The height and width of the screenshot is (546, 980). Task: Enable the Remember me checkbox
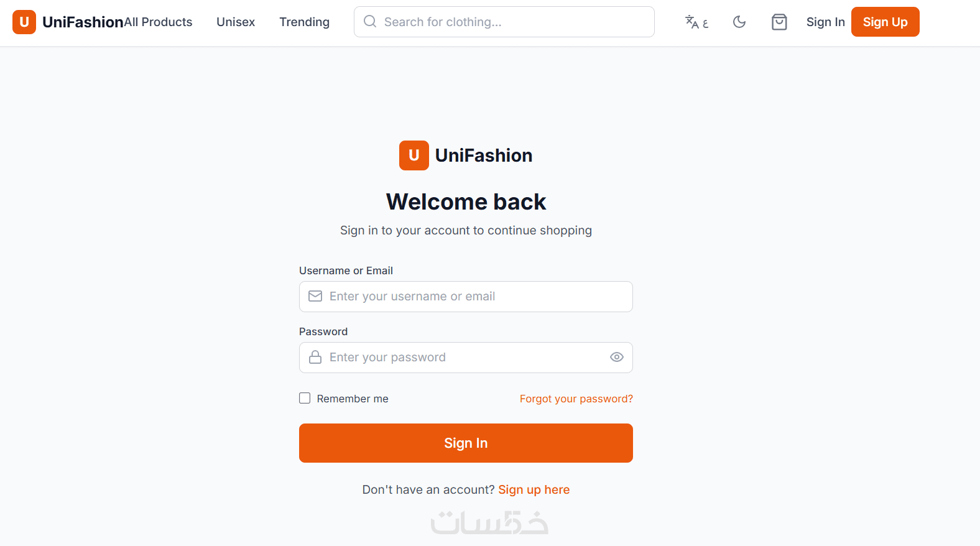(305, 398)
